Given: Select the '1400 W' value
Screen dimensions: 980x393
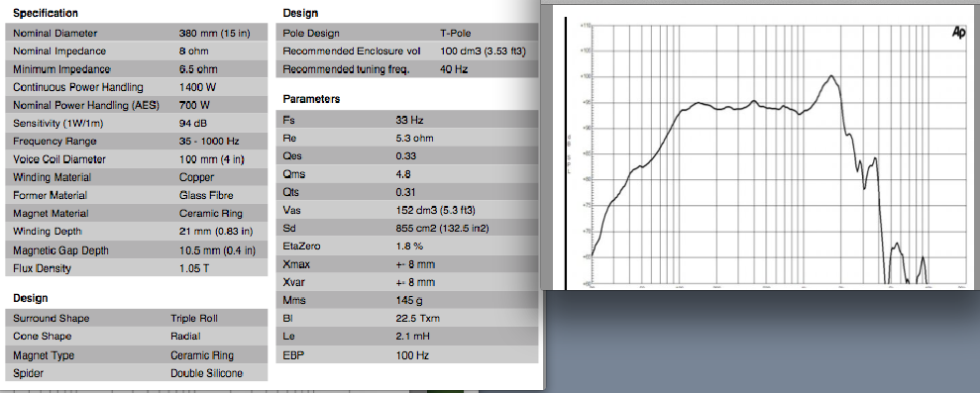Looking at the screenshot, I should coord(196,87).
